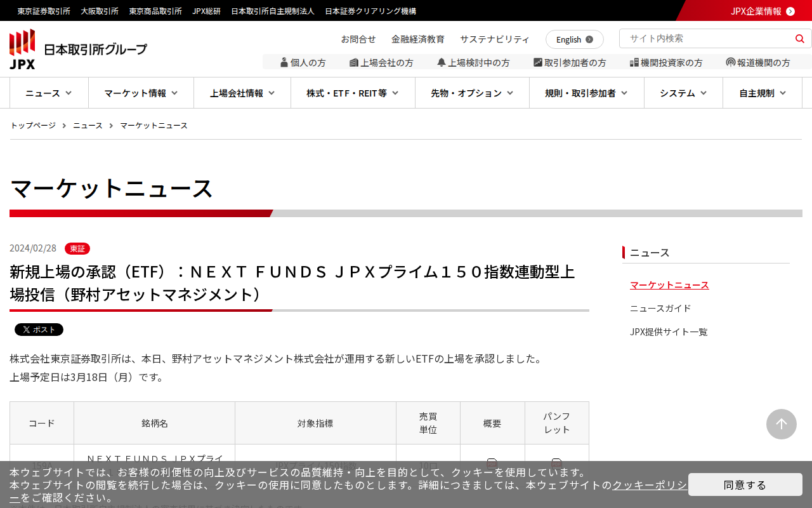Open 東京証券取引所 in the top bar

coord(44,11)
